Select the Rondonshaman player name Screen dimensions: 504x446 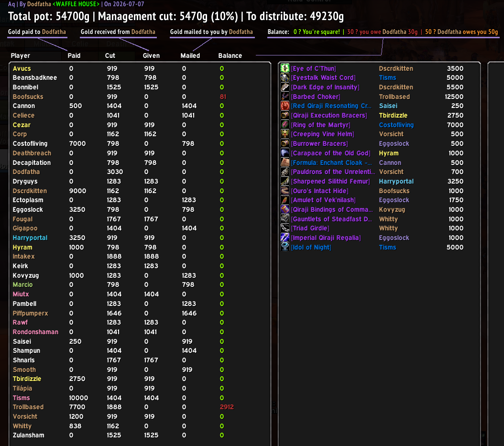point(35,332)
